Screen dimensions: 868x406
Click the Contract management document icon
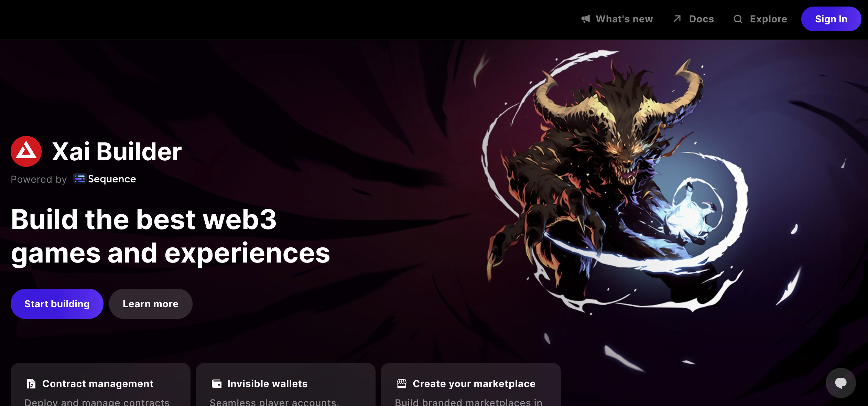tap(31, 383)
